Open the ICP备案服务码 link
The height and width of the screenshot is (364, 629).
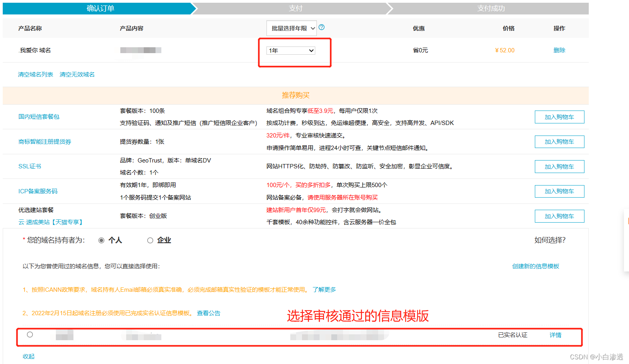[x=38, y=191]
